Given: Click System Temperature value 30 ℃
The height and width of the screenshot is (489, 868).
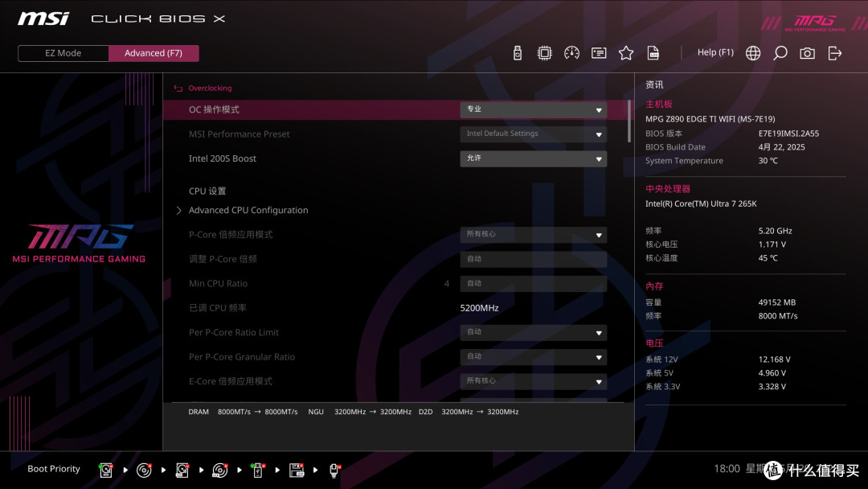Looking at the screenshot, I should (x=768, y=161).
